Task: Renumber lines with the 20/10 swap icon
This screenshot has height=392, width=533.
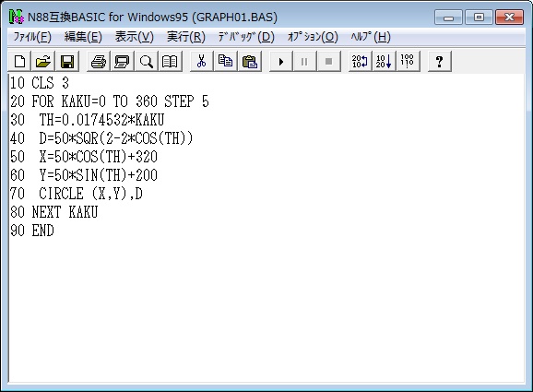Action: pos(360,62)
